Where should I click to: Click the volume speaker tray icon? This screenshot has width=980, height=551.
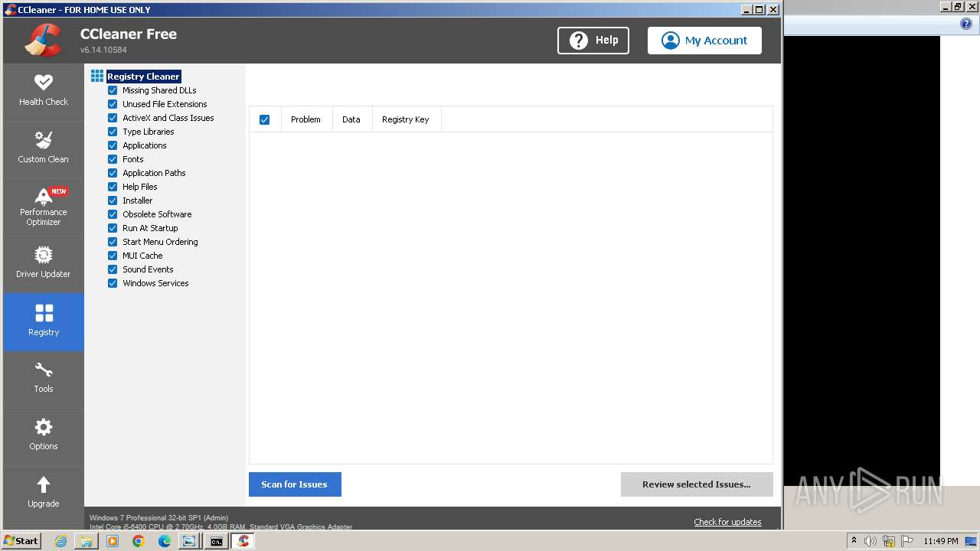[x=871, y=541]
